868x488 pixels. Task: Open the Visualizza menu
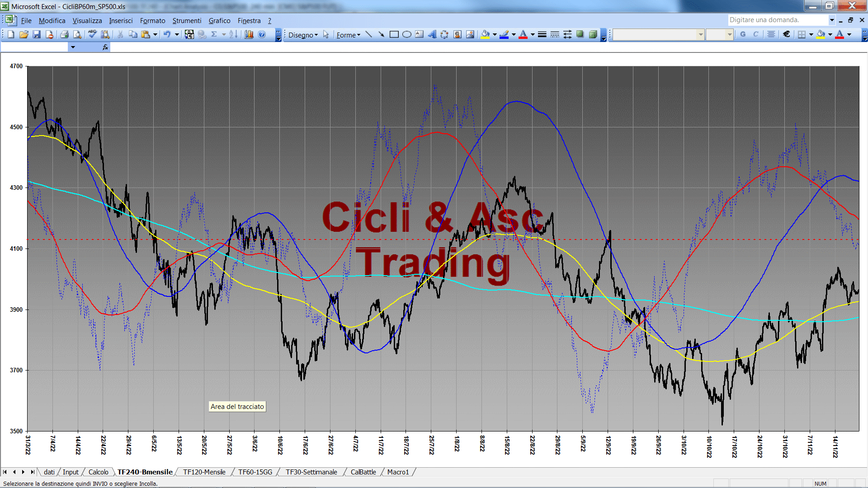[87, 21]
